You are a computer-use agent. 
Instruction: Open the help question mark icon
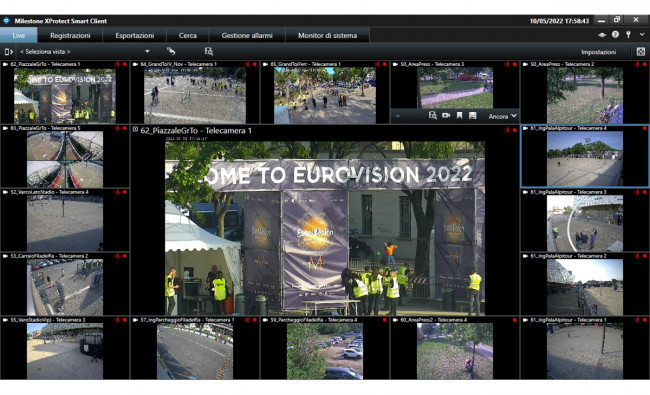click(x=615, y=35)
